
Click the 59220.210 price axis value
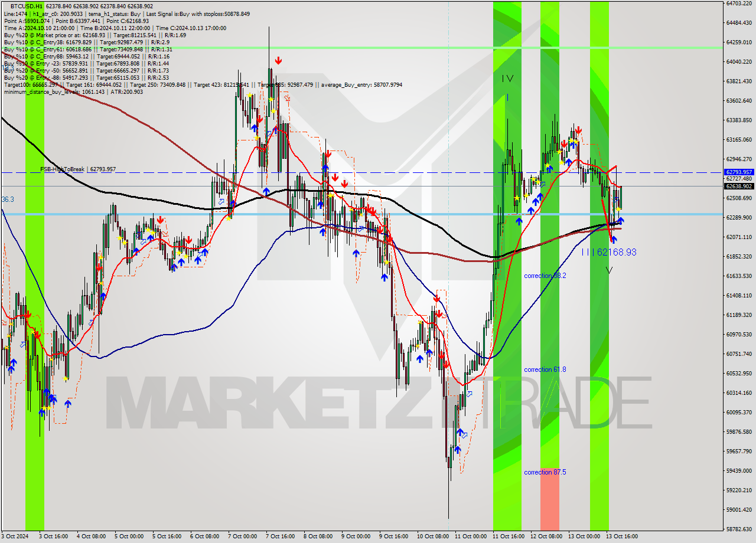(738, 490)
